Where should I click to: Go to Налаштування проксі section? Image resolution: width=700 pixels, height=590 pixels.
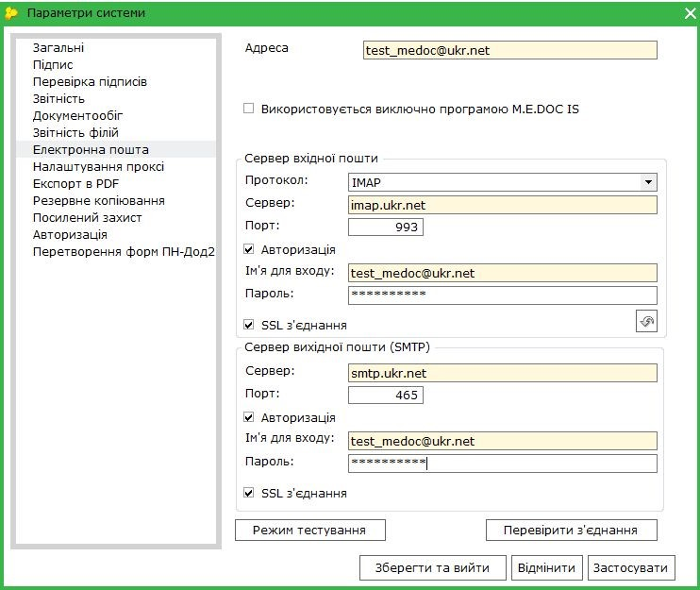pyautogui.click(x=98, y=166)
